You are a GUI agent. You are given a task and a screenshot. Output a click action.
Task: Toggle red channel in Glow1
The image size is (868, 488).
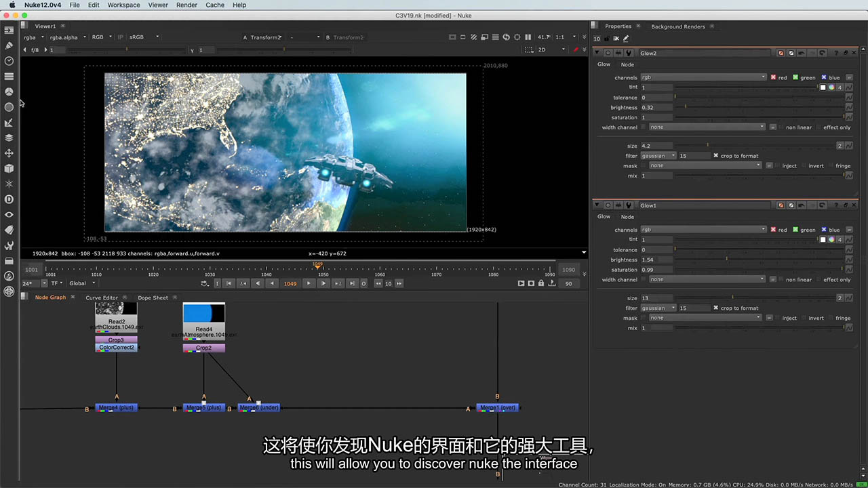click(x=773, y=230)
